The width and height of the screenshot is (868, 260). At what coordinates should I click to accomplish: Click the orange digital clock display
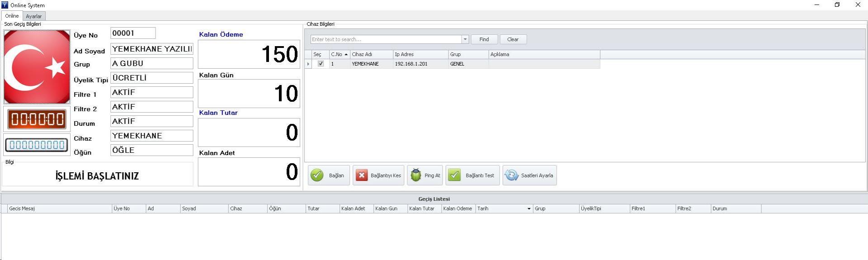[37, 119]
